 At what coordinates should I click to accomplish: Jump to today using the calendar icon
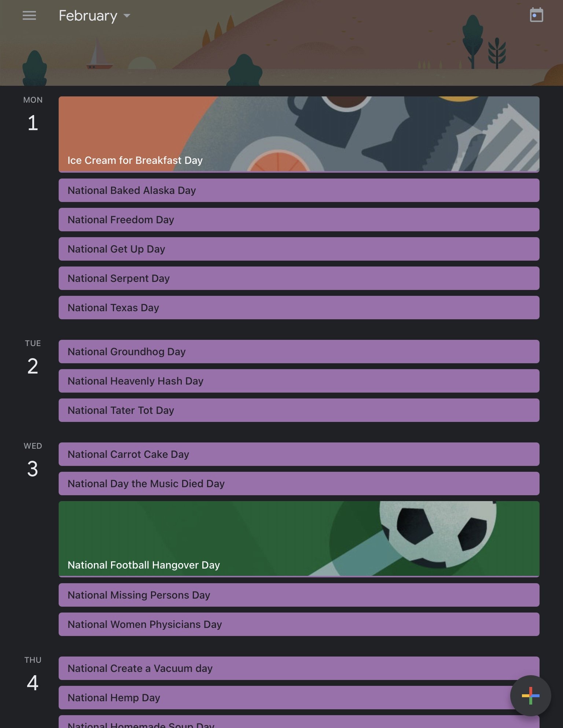[536, 15]
